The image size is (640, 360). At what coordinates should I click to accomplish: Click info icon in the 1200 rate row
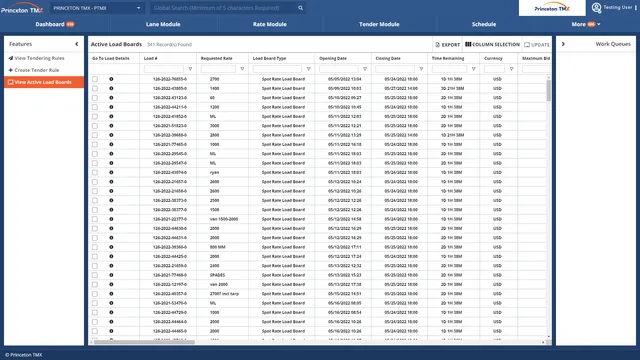tap(111, 107)
